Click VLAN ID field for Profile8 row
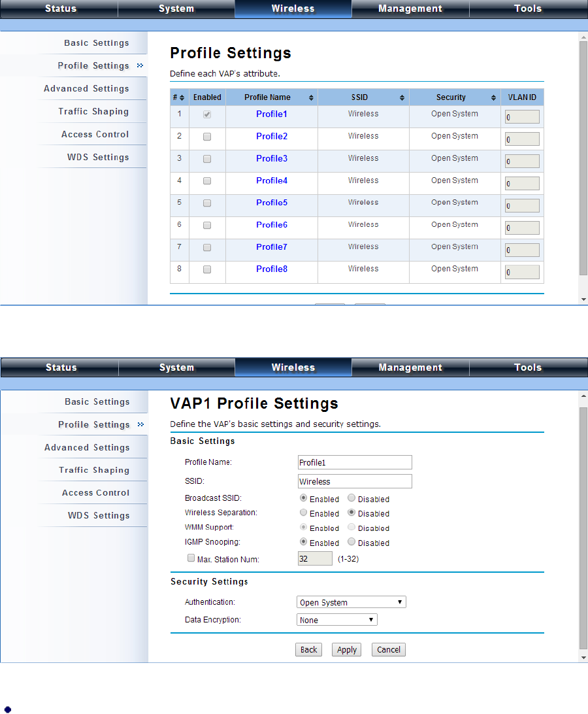Image resolution: width=588 pixels, height=714 pixels. (522, 272)
